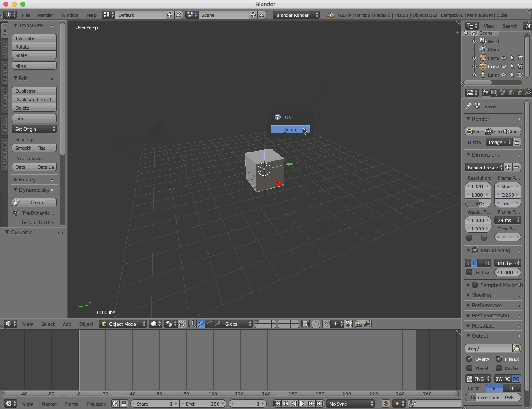
Task: Uncheck the Anti-Aliasing checkbox
Action: click(475, 250)
